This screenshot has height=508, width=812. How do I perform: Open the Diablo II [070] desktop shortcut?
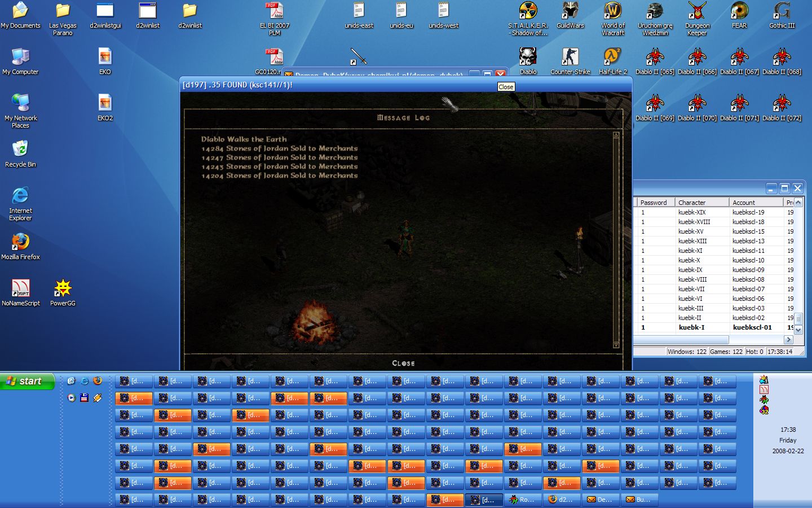pos(697,107)
